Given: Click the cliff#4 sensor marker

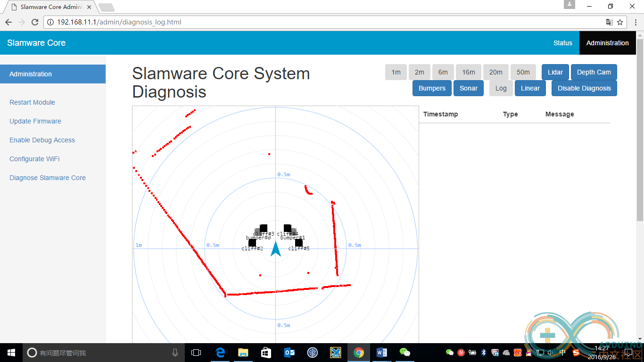Looking at the screenshot, I should 288,228.
